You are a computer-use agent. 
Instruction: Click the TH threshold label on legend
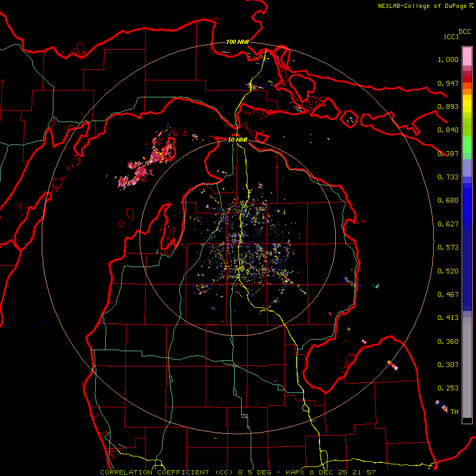click(x=454, y=412)
